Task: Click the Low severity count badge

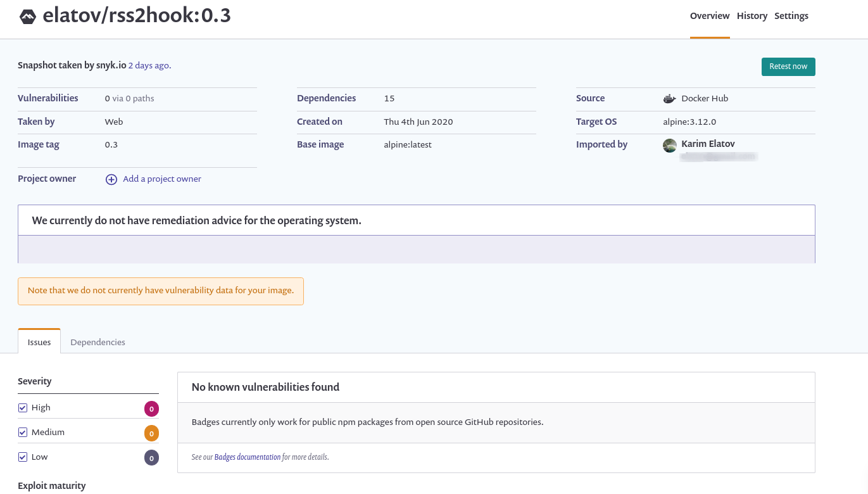Action: pyautogui.click(x=151, y=458)
